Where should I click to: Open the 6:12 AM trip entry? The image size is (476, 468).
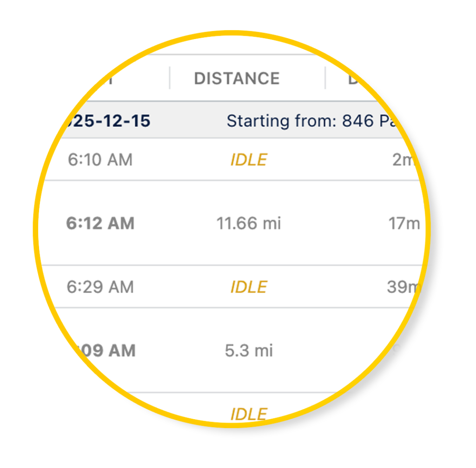click(100, 223)
